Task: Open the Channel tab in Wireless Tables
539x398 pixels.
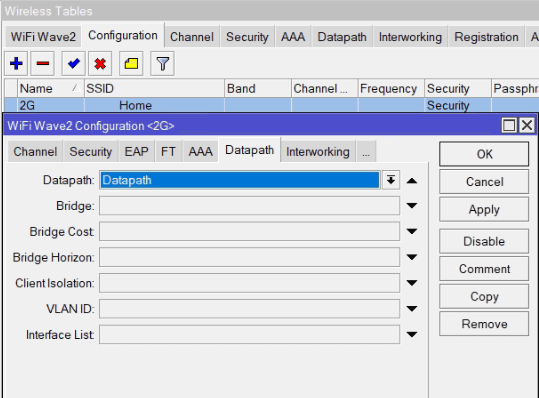Action: click(x=192, y=37)
